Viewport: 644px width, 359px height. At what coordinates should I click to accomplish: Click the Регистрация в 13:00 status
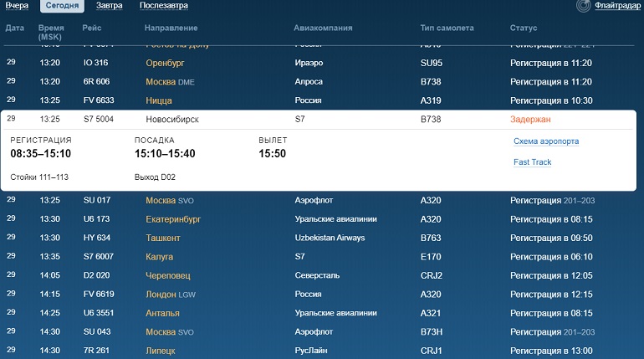coord(551,351)
